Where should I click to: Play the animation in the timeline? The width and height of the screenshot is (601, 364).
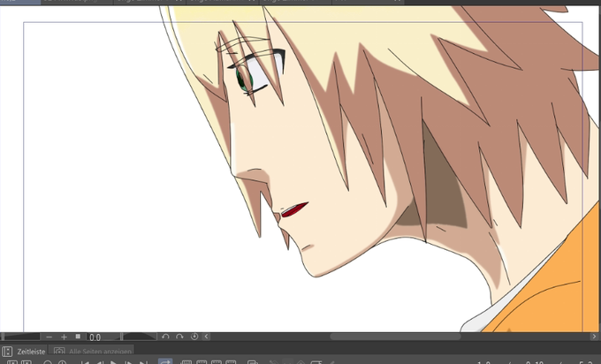(114, 362)
